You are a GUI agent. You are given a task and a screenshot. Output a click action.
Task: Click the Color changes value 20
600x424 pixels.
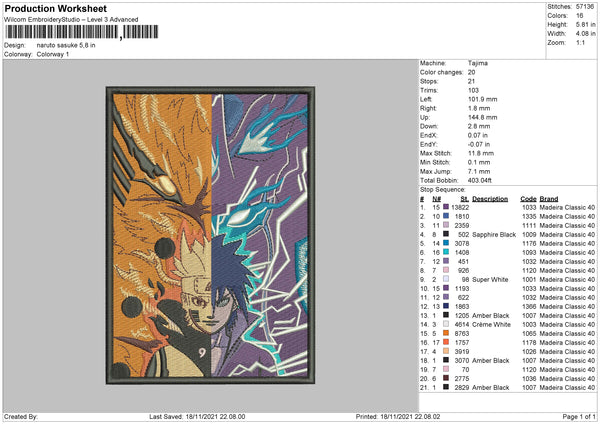471,72
